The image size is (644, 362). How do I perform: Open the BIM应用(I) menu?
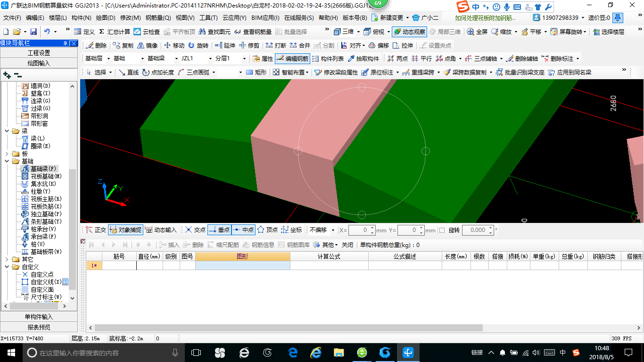[x=265, y=18]
